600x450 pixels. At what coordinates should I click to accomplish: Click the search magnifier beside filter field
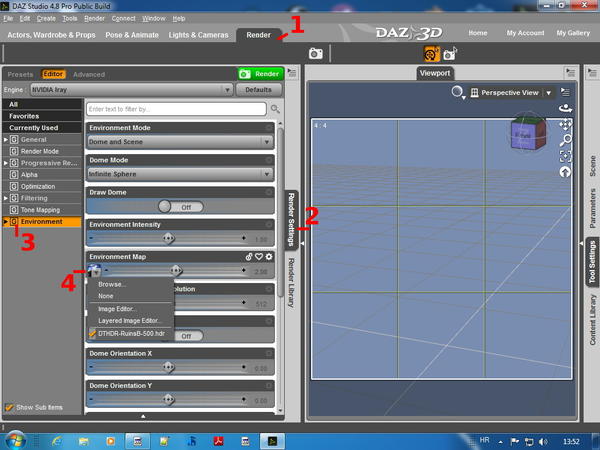click(x=275, y=109)
